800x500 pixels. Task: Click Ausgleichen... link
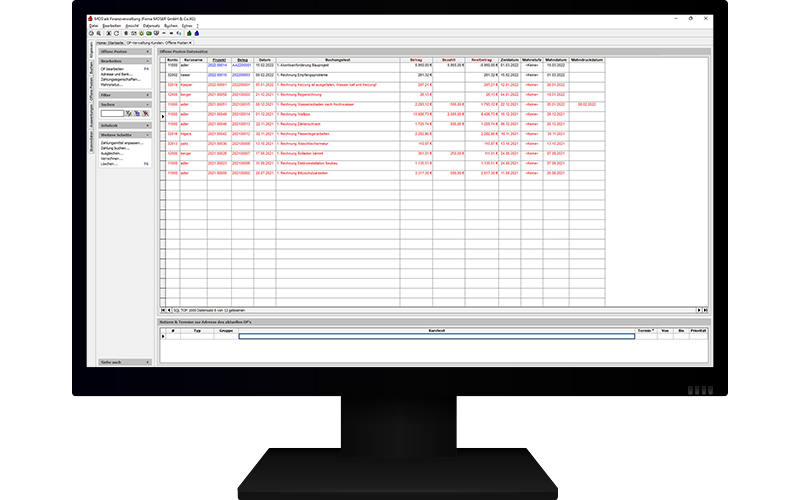pos(112,153)
